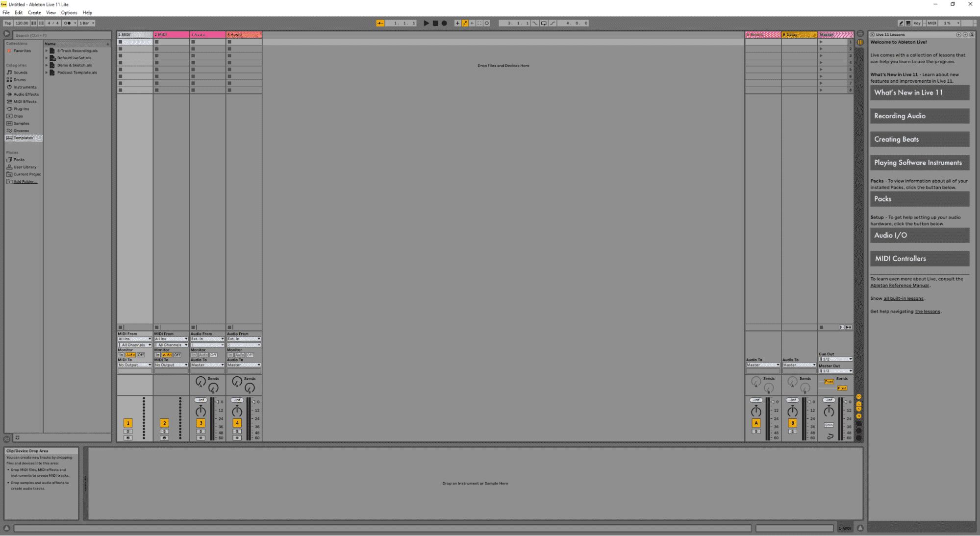Open the Audio I/O setup lesson
980x536 pixels.
[920, 235]
